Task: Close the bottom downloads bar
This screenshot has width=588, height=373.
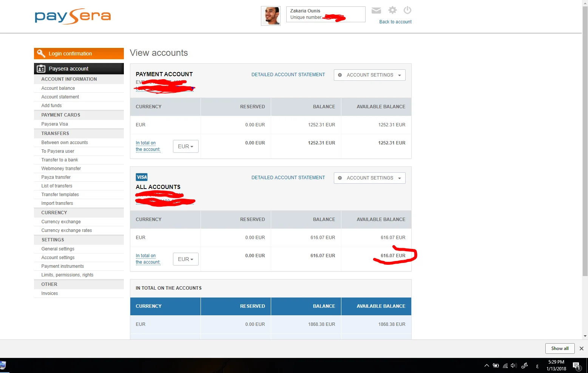Action: 581,348
